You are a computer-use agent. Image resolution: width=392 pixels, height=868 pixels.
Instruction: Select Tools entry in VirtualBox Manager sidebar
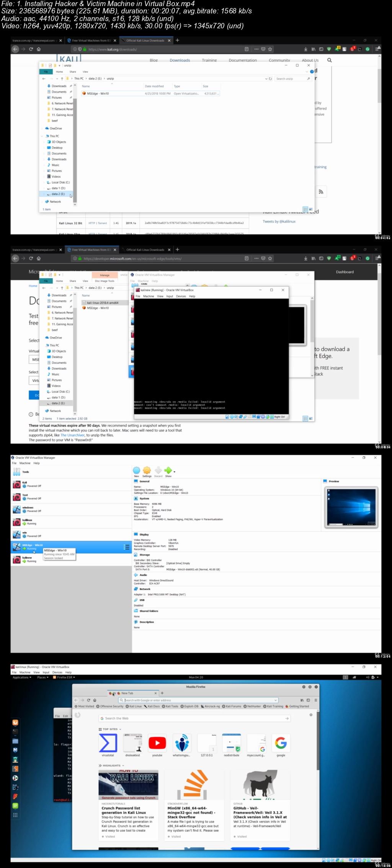coord(71,472)
